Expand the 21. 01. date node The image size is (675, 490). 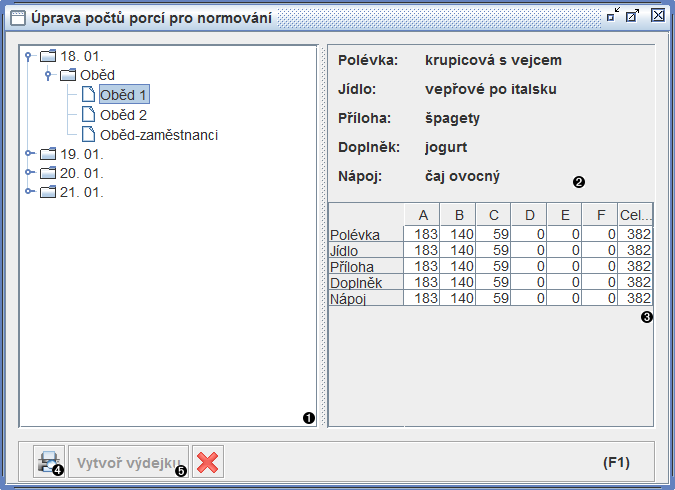click(28, 192)
